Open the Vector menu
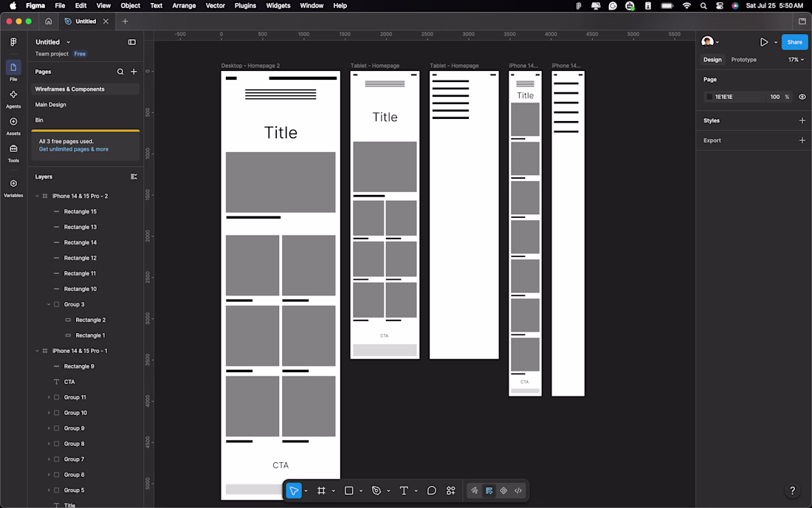 pyautogui.click(x=215, y=6)
